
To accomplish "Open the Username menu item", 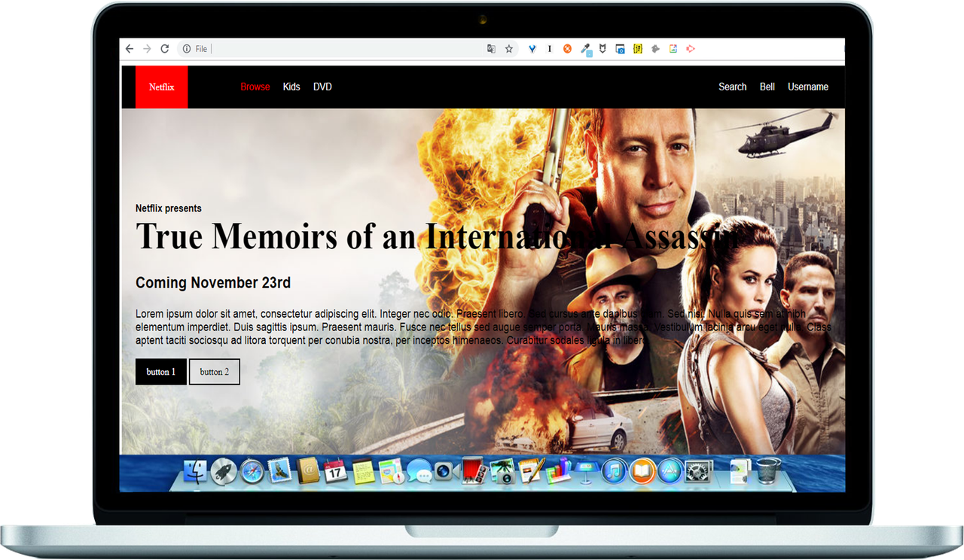I will (808, 87).
